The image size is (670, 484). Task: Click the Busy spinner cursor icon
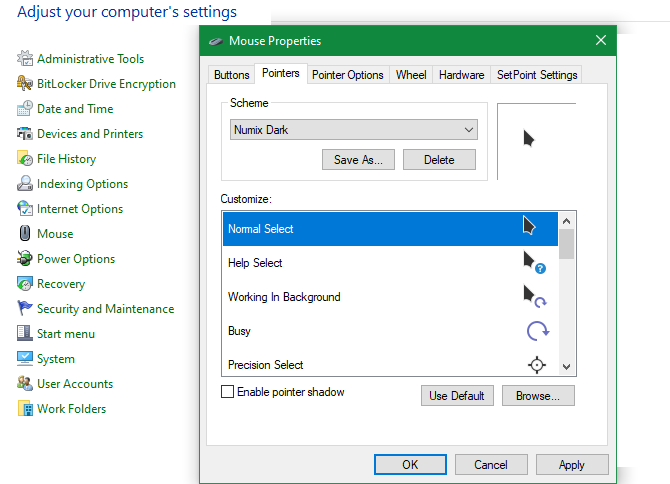click(x=538, y=331)
